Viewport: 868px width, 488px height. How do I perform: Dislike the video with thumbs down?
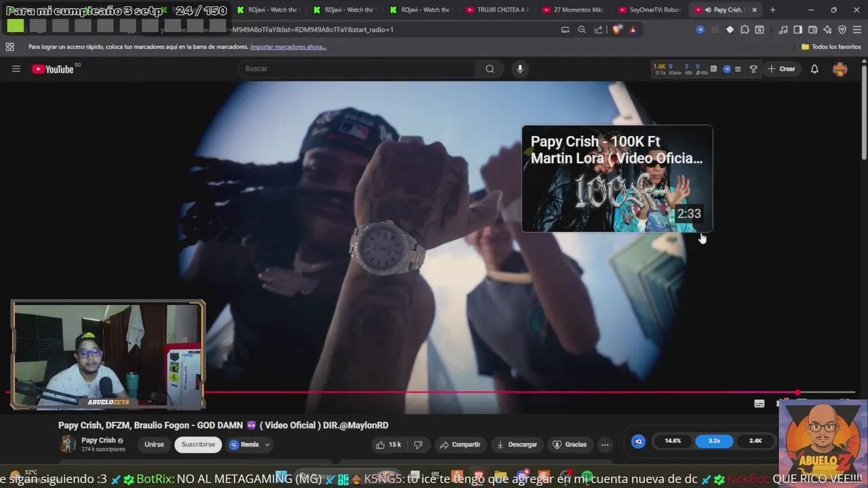pyautogui.click(x=418, y=445)
